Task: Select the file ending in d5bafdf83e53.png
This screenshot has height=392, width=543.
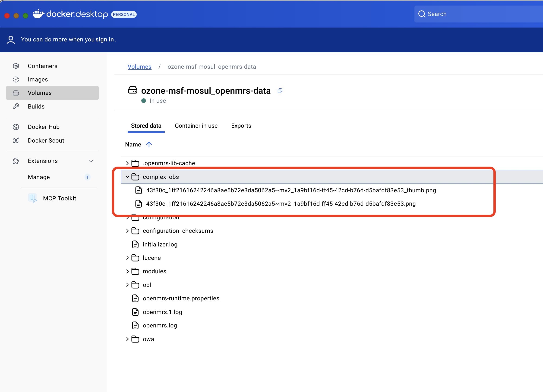Action: [x=281, y=204]
